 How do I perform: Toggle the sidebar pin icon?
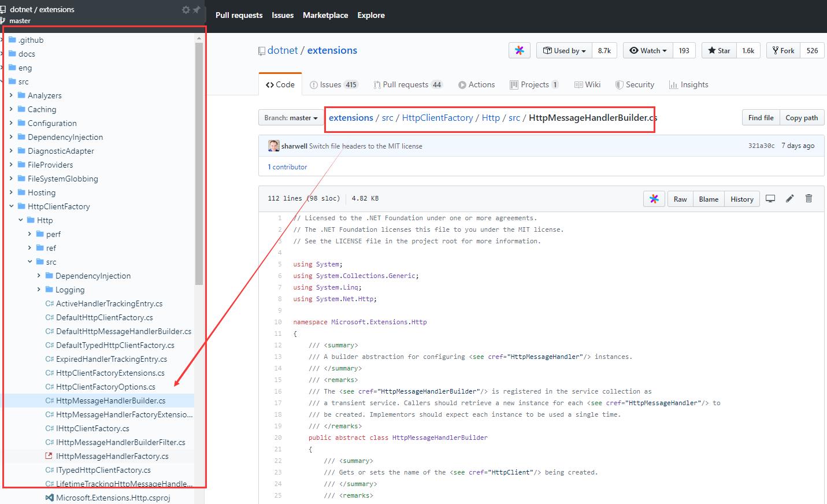coord(196,10)
